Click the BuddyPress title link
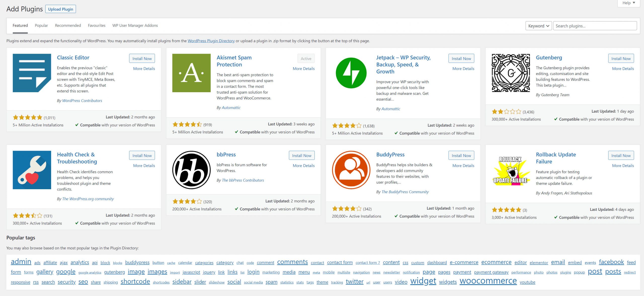Screen dimensions: 644x296 pyautogui.click(x=390, y=154)
